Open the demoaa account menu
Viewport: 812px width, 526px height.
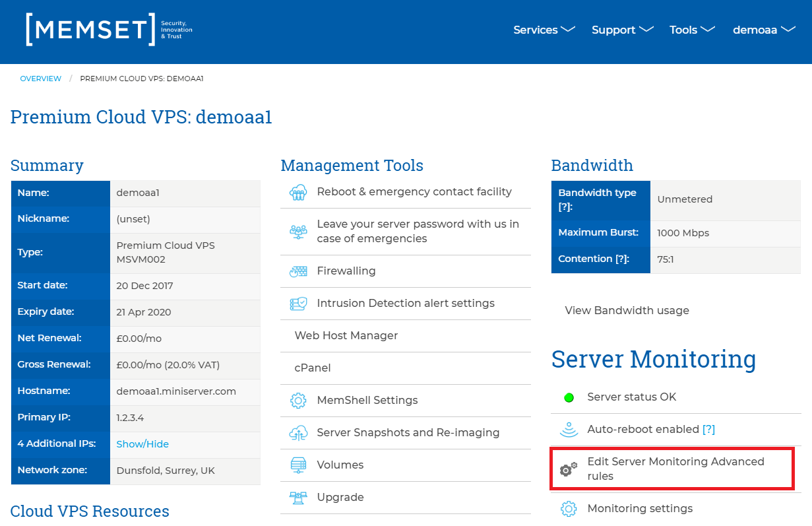pyautogui.click(x=765, y=30)
